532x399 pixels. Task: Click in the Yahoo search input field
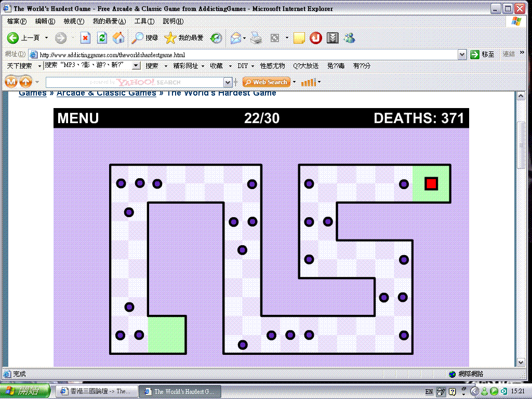coord(135,82)
